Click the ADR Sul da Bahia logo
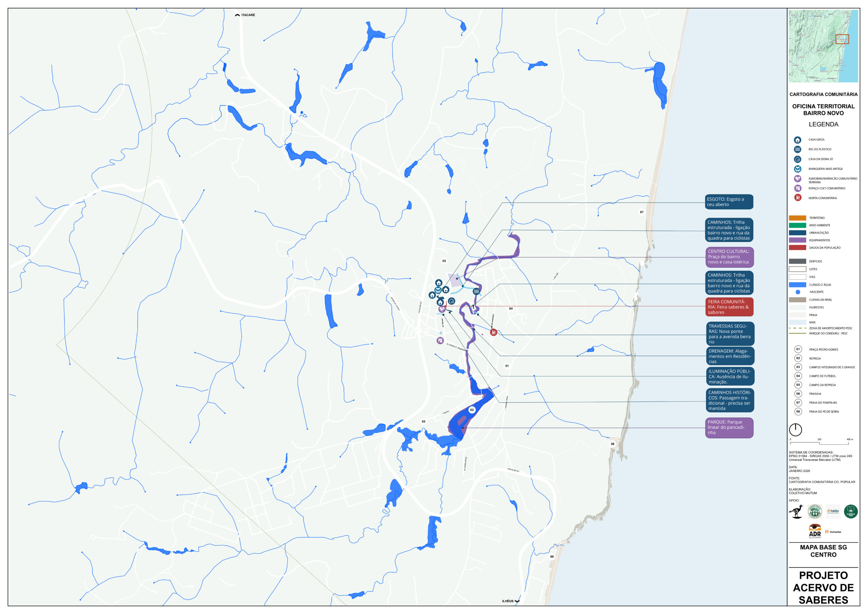 pyautogui.click(x=815, y=531)
